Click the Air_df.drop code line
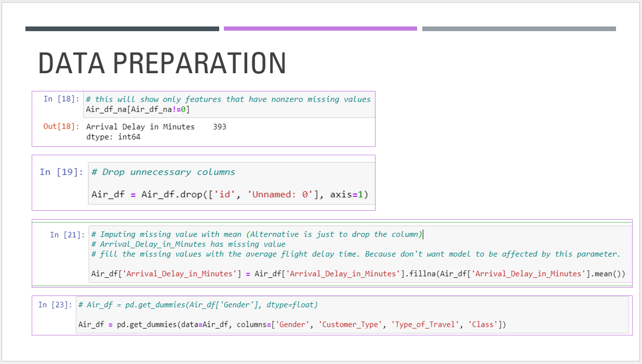The height and width of the screenshot is (364, 642). [230, 195]
